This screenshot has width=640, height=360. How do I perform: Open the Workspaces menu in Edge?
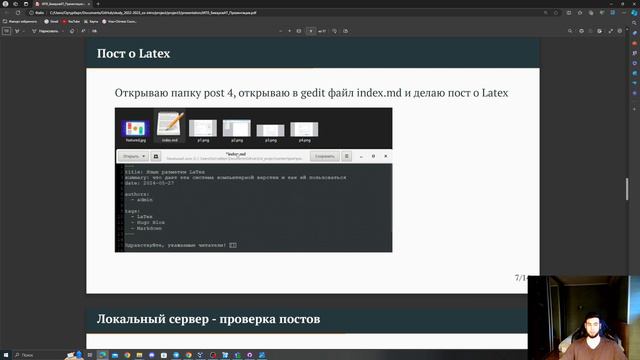(16, 4)
